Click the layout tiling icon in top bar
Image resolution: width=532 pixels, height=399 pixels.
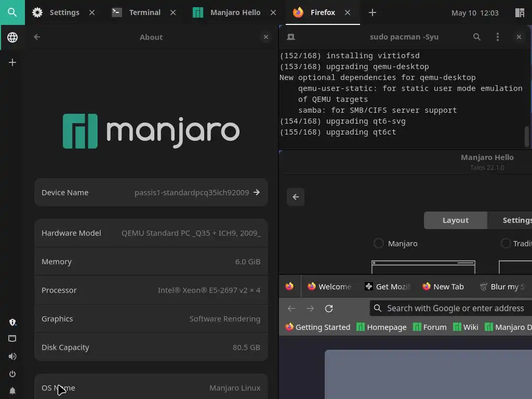click(520, 13)
